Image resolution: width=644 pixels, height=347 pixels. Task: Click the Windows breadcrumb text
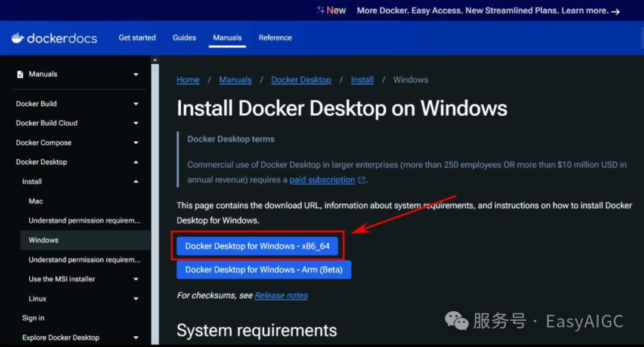(x=411, y=80)
